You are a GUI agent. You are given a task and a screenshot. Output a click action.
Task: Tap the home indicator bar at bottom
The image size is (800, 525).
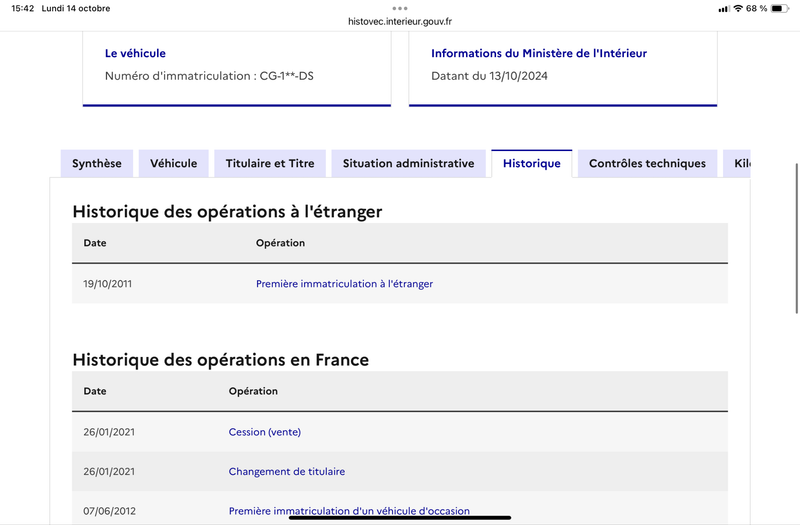pyautogui.click(x=400, y=517)
